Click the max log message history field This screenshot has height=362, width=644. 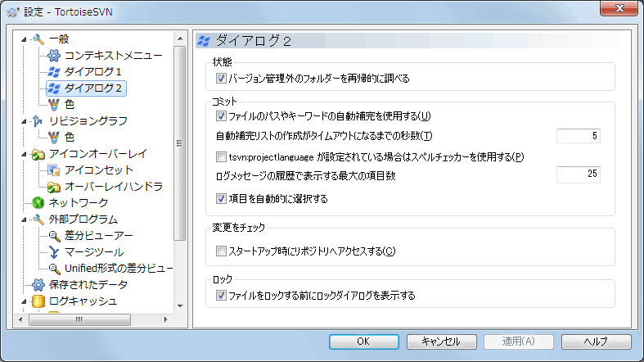click(579, 174)
